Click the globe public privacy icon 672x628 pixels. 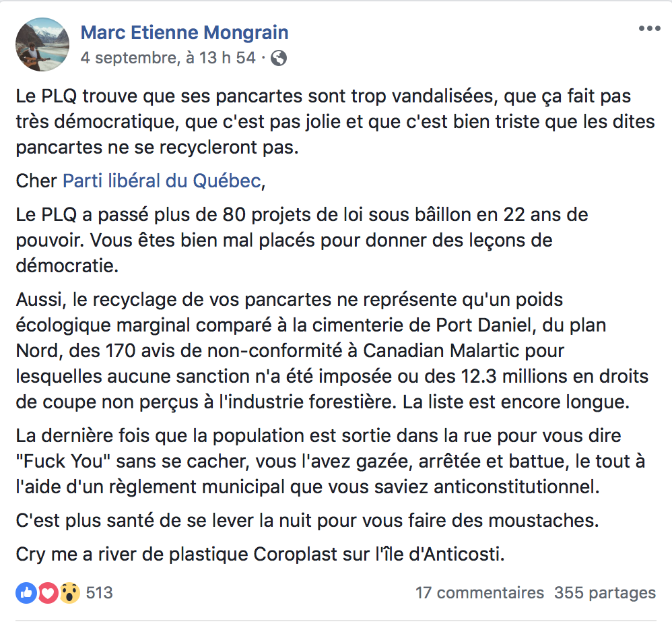coord(279,58)
